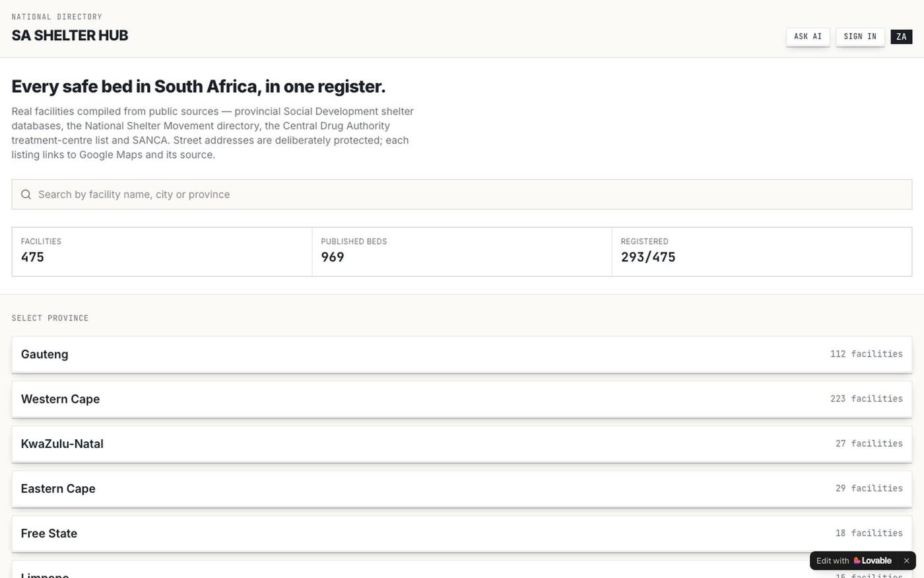Open the partially visible Limpopo row
The width and height of the screenshot is (924, 578).
(409, 571)
